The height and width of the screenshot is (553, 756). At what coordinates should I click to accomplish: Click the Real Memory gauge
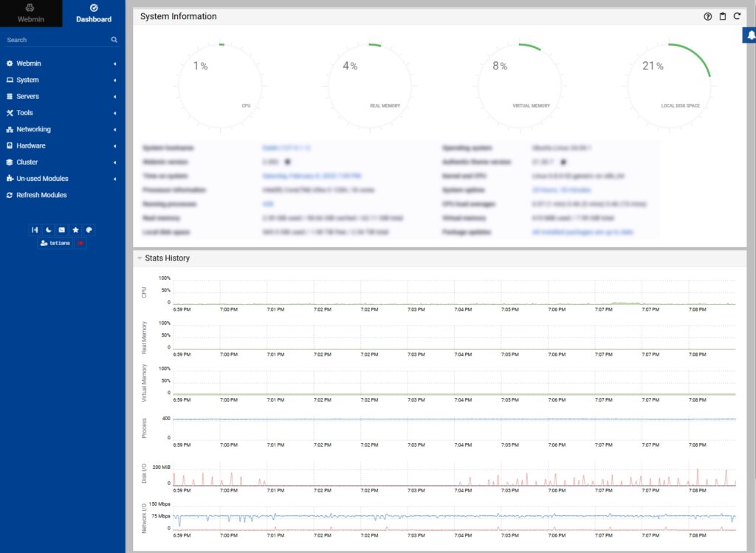coord(370,86)
